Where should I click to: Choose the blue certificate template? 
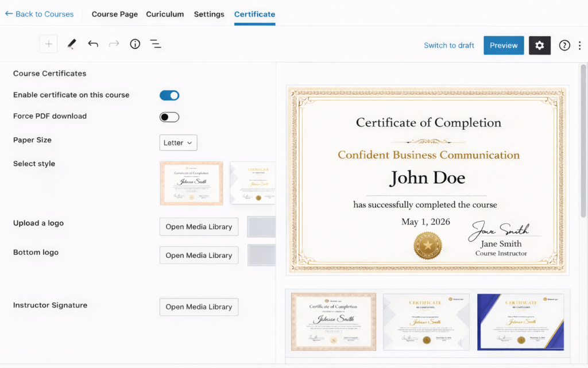point(520,321)
